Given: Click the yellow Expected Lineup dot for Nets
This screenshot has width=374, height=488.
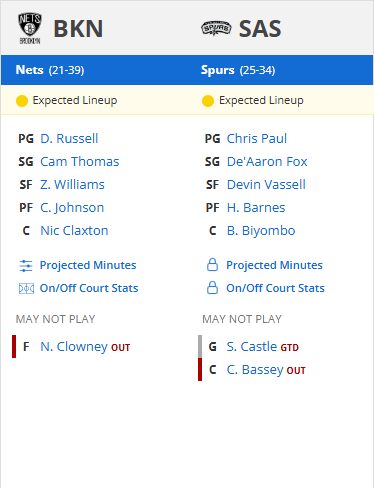Looking at the screenshot, I should (x=22, y=101).
